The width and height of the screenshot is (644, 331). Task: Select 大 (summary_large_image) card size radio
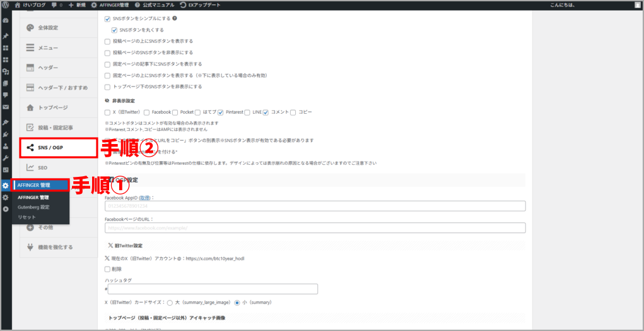click(x=170, y=303)
